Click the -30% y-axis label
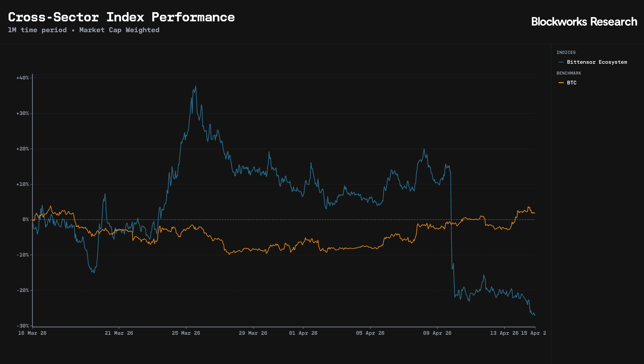644x364 pixels. (23, 326)
